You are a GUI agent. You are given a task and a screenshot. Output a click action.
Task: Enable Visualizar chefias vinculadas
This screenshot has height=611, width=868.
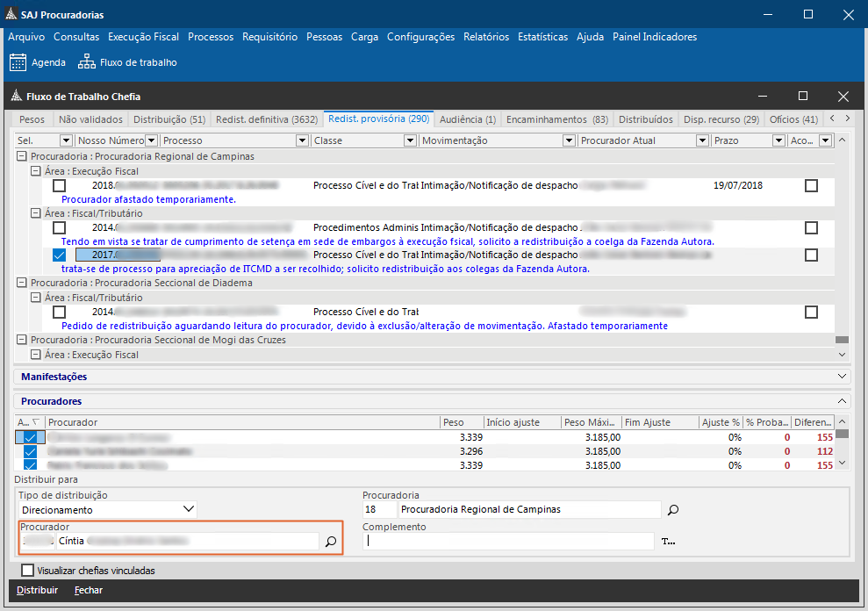27,570
